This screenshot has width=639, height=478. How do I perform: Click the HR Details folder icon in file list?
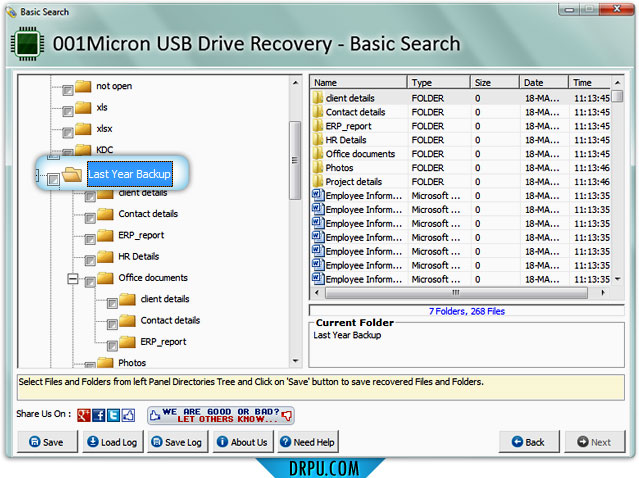coord(318,140)
